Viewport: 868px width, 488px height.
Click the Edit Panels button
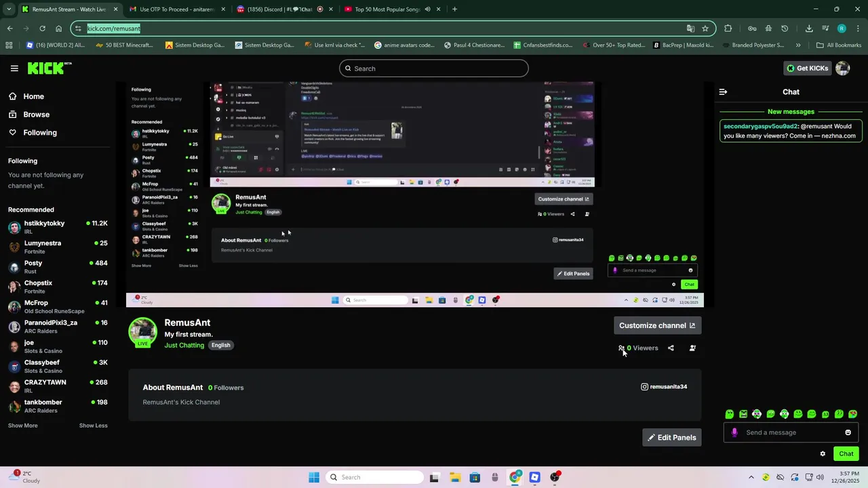(671, 437)
